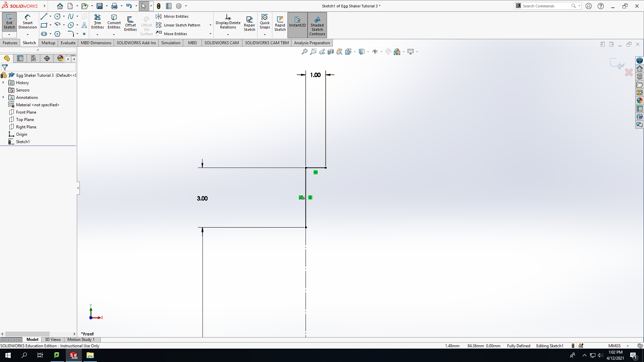
Task: Open the Hide/Show Items dropdown
Action: pyautogui.click(x=381, y=52)
